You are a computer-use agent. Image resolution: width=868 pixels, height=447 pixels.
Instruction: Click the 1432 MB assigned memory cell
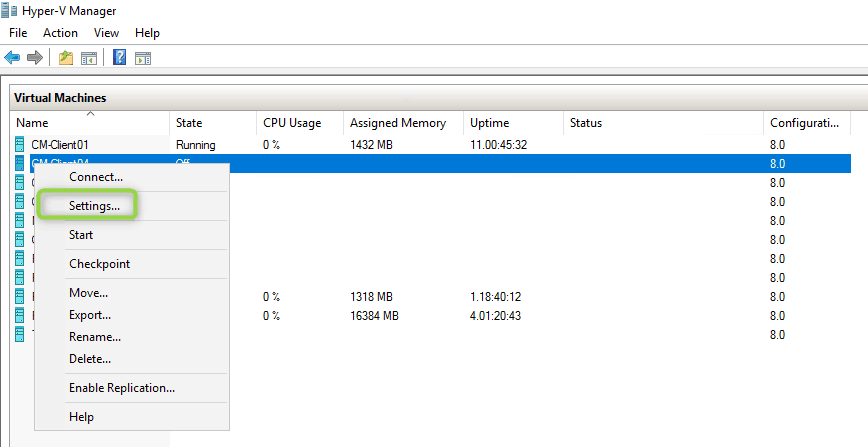(371, 145)
